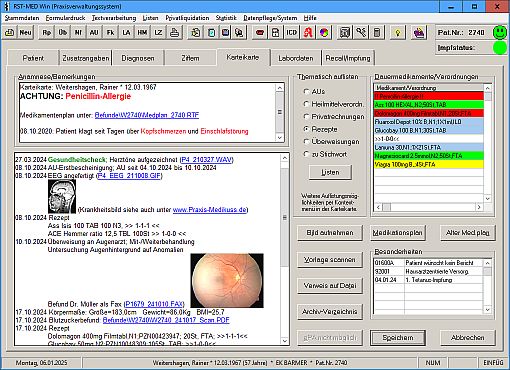Viewport: 510px width, 370px height.
Task: Click the cabinet archive icon in toolbar
Action: tap(345, 33)
